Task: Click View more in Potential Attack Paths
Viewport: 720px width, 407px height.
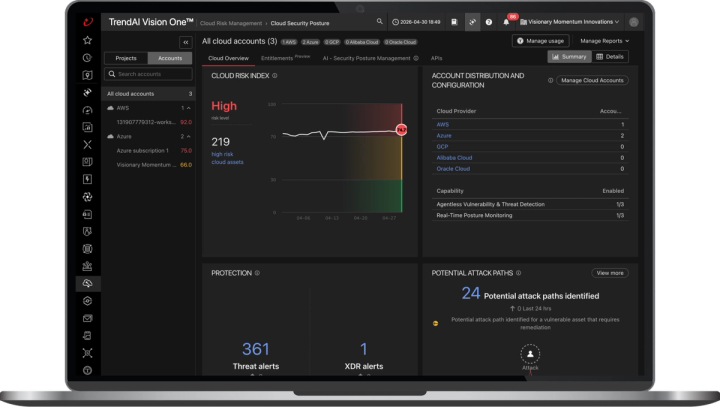Action: (x=610, y=273)
